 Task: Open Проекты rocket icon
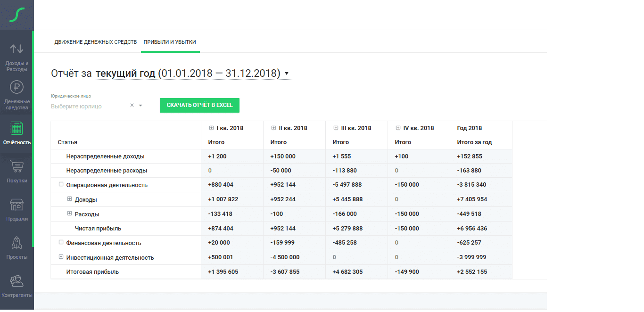click(x=17, y=243)
